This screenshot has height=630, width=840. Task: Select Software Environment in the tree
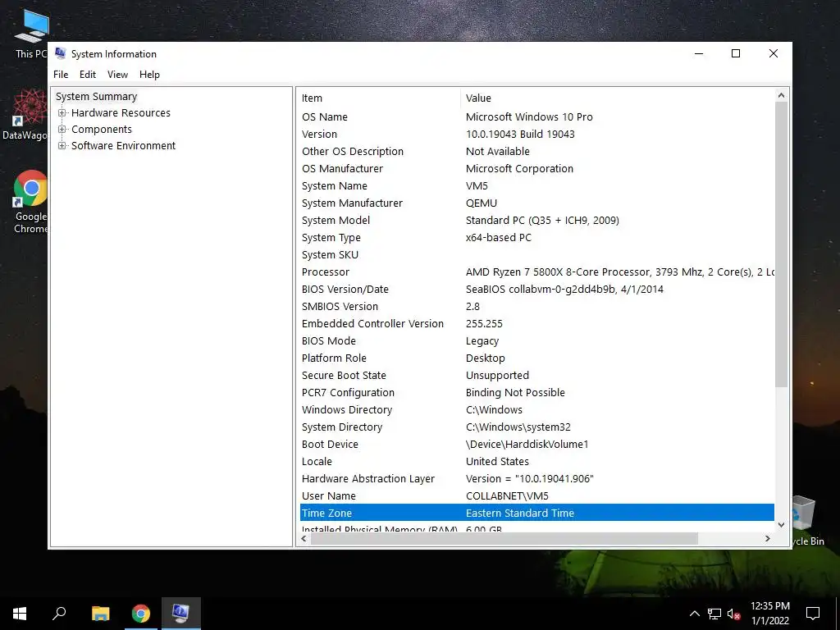pos(123,146)
